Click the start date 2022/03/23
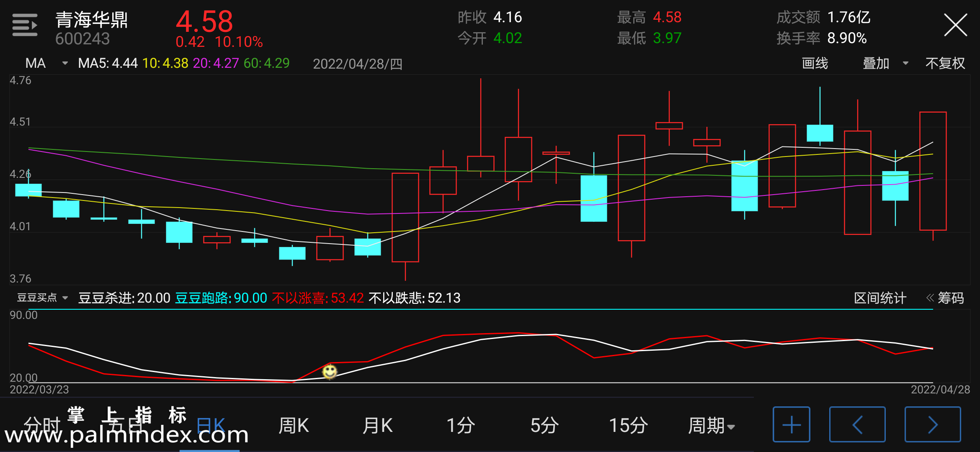This screenshot has width=980, height=452. tap(39, 390)
